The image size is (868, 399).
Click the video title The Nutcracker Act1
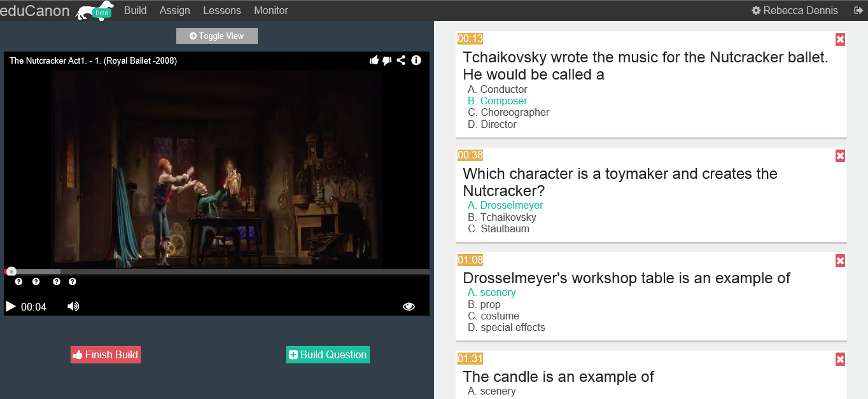click(x=93, y=60)
